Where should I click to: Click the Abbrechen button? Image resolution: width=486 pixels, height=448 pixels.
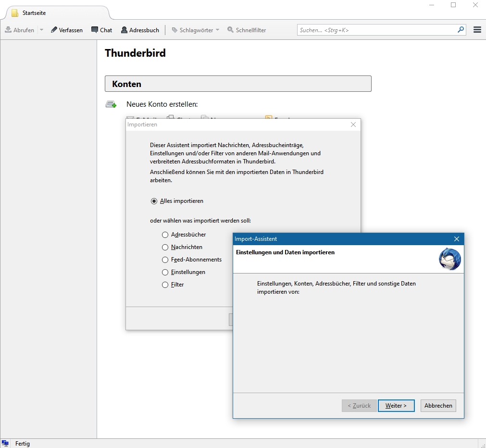point(438,406)
